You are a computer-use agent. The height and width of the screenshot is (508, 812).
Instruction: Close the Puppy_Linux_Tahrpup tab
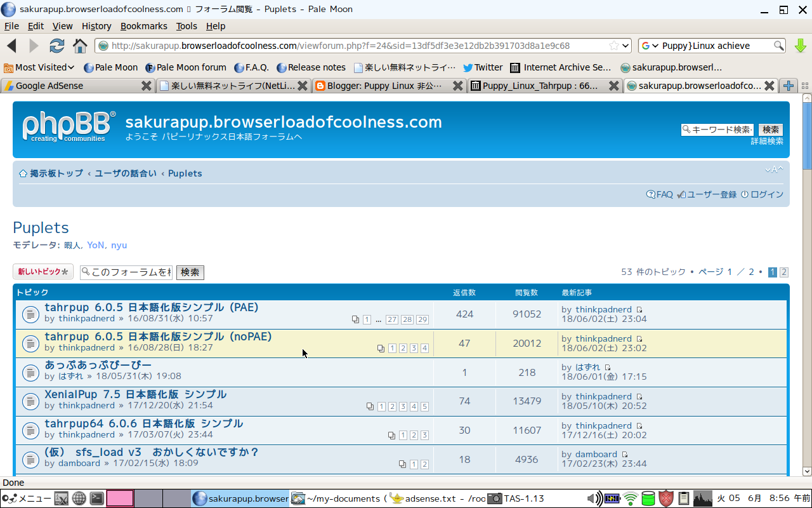pos(614,86)
